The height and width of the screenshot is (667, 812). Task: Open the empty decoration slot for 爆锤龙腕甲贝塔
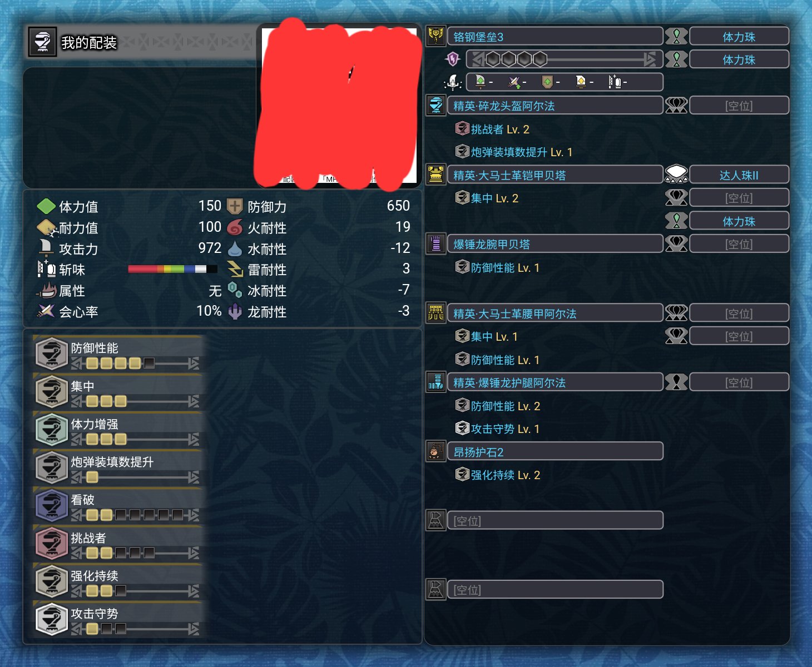pos(739,243)
